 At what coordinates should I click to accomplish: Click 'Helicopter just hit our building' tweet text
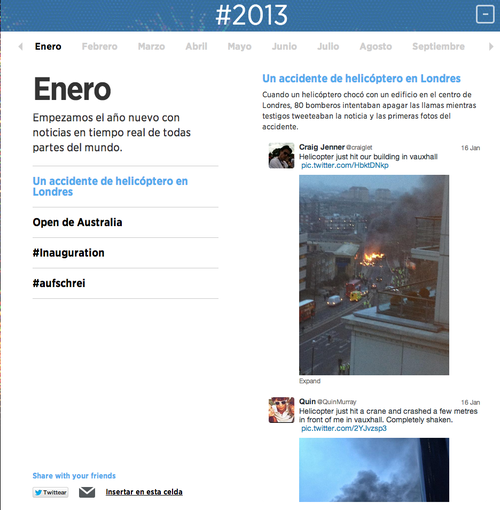[x=368, y=157]
